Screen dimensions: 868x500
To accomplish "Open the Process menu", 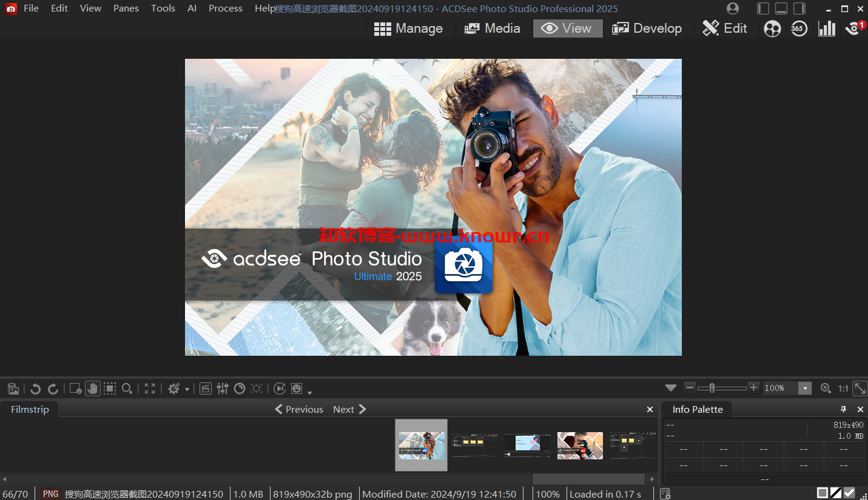I will pos(226,8).
